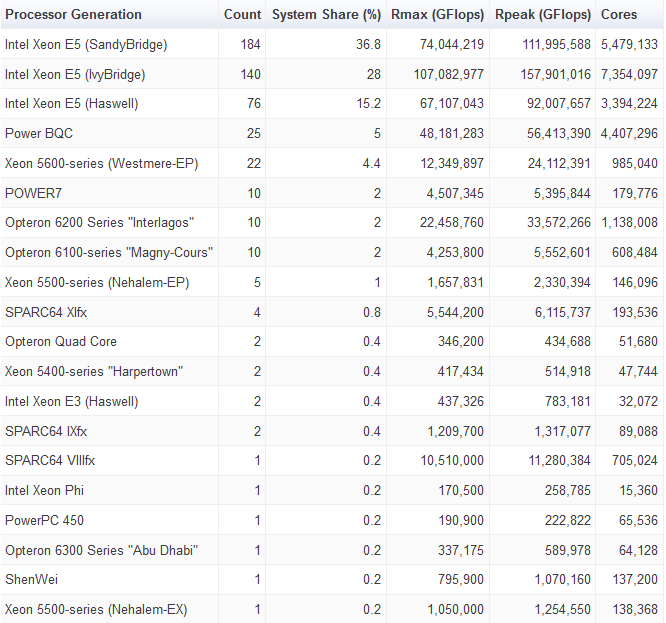
Task: Click Rpeak value 24,112,391
Action: 559,164
